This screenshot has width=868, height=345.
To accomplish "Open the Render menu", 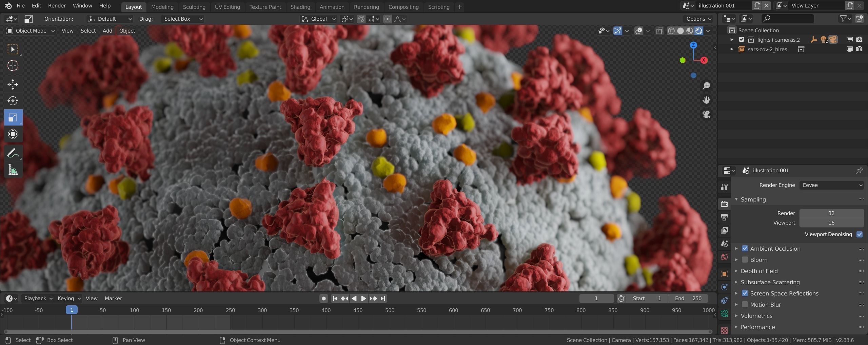I will [57, 6].
